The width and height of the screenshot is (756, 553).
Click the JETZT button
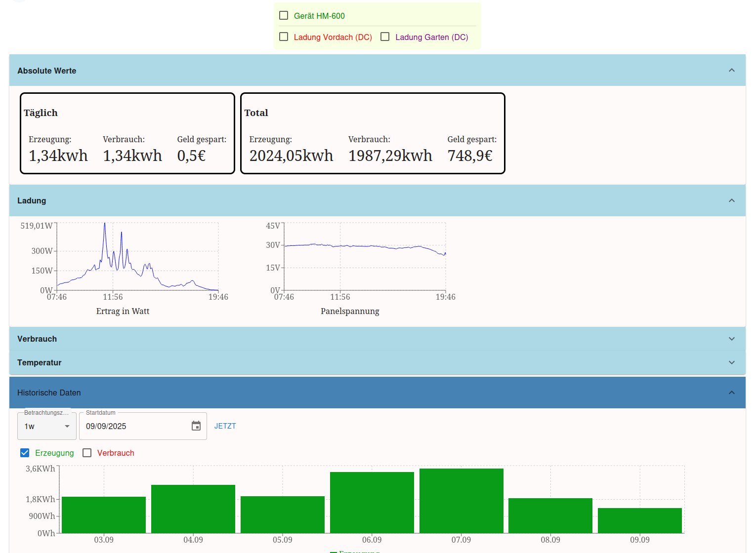coord(225,426)
